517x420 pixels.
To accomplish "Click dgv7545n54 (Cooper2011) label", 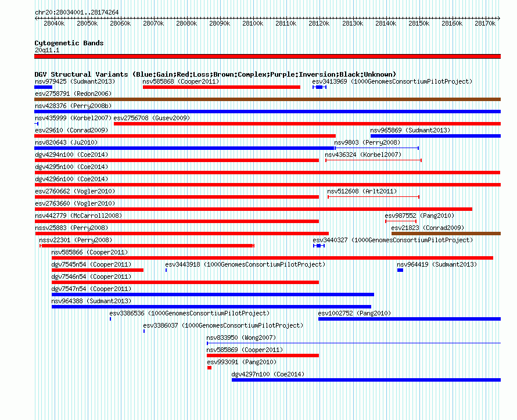I will pos(91,264).
